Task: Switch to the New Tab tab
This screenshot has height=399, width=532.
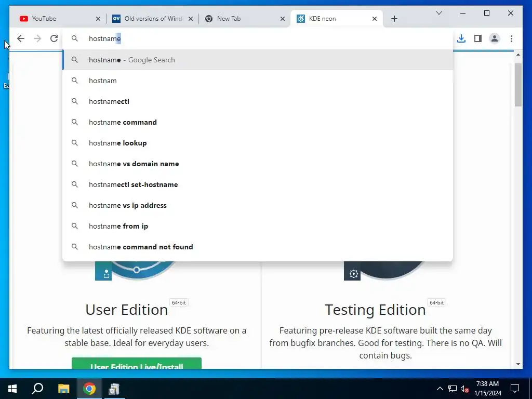Action: tap(244, 19)
